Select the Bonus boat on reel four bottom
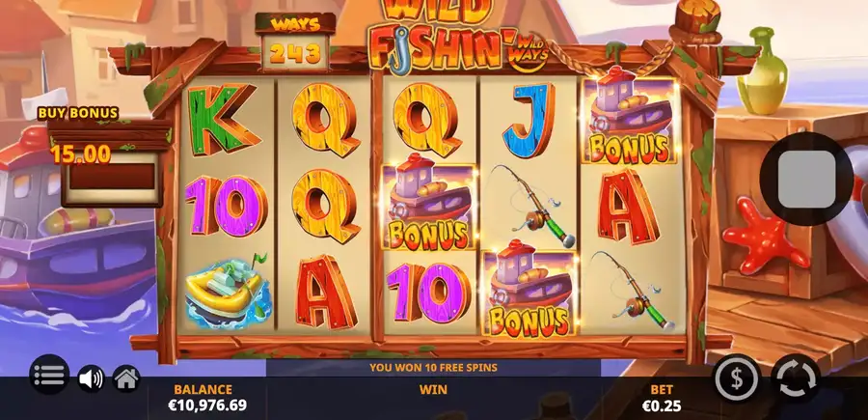 (529, 294)
